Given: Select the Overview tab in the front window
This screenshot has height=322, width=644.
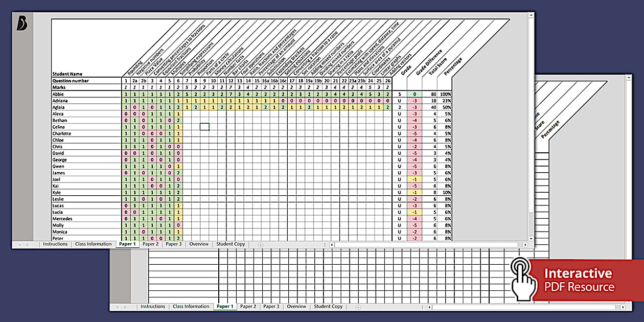Looking at the screenshot, I should pos(199,244).
